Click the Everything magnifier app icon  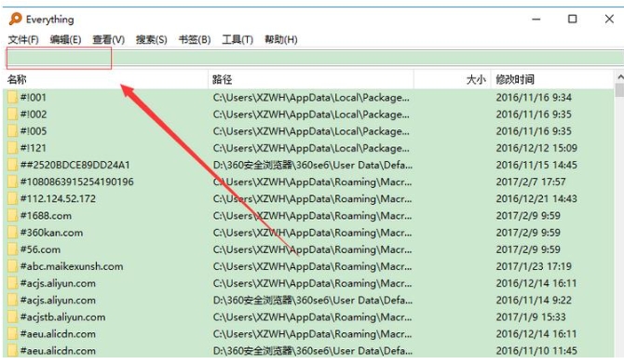point(16,19)
